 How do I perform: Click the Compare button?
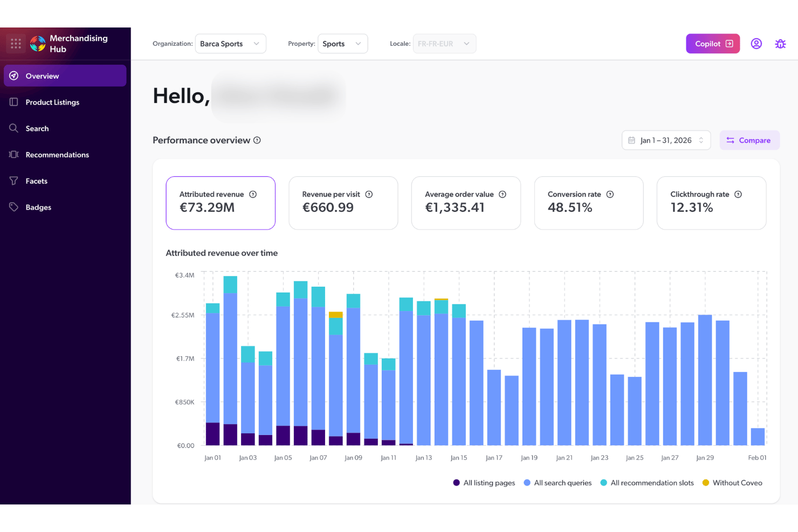[x=749, y=140]
